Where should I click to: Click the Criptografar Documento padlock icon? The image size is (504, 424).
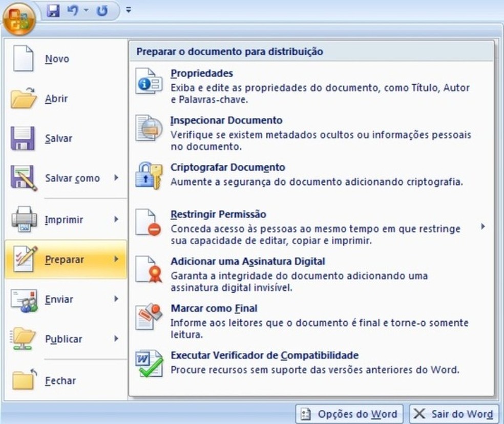pos(148,175)
